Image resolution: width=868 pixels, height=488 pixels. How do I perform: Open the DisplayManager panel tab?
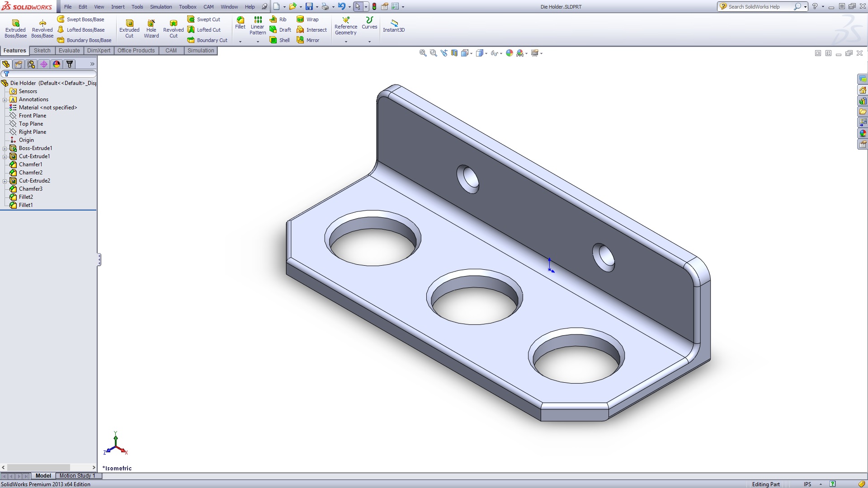[x=57, y=64]
